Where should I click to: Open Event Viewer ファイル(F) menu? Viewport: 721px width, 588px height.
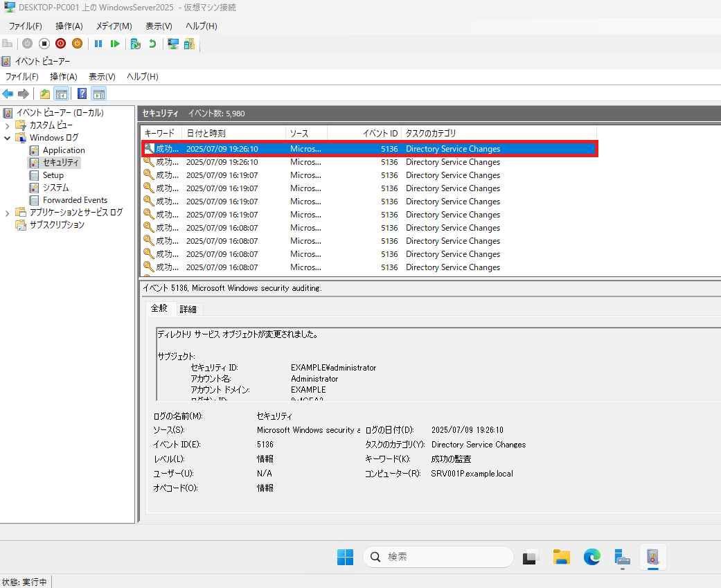(21, 77)
